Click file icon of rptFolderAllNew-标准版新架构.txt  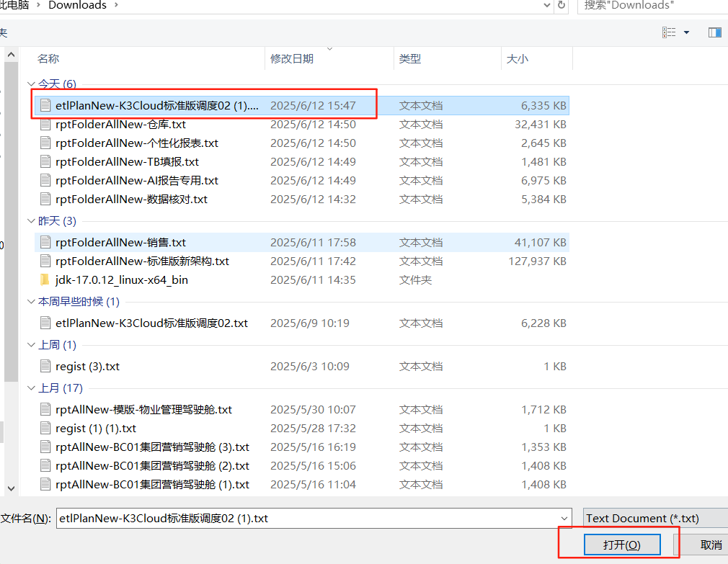click(45, 261)
